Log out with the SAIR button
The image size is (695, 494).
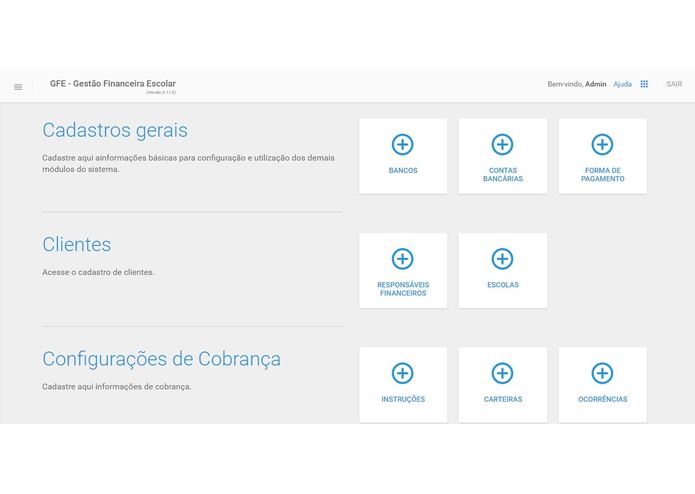click(674, 84)
